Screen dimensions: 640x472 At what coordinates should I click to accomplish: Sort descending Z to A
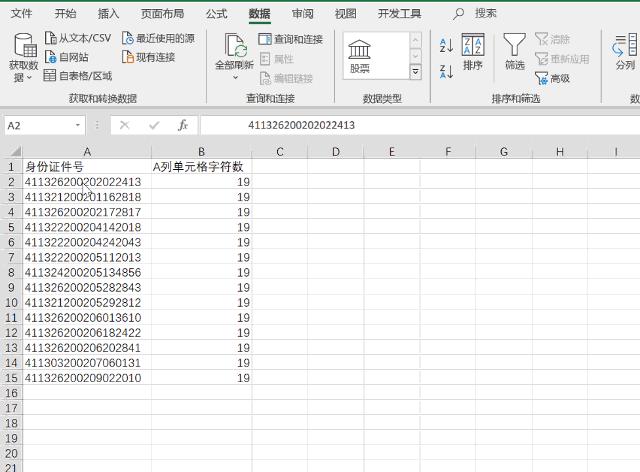click(x=446, y=71)
